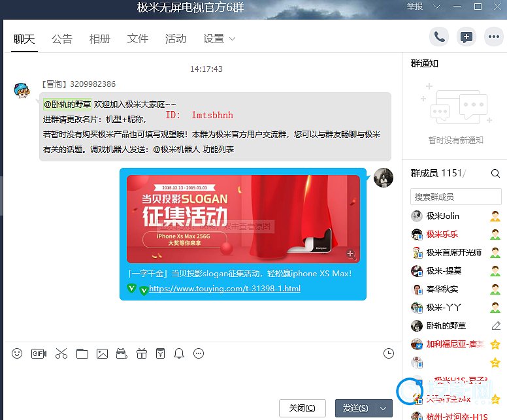This screenshot has height=420, width=507.
Task: Open avatar of 冒泡 3209982386
Action: point(22,90)
